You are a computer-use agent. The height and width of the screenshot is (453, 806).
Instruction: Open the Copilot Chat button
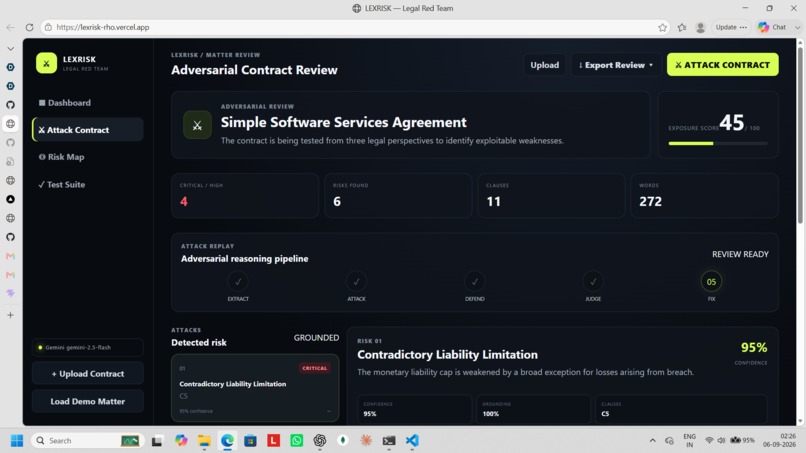[x=772, y=27]
